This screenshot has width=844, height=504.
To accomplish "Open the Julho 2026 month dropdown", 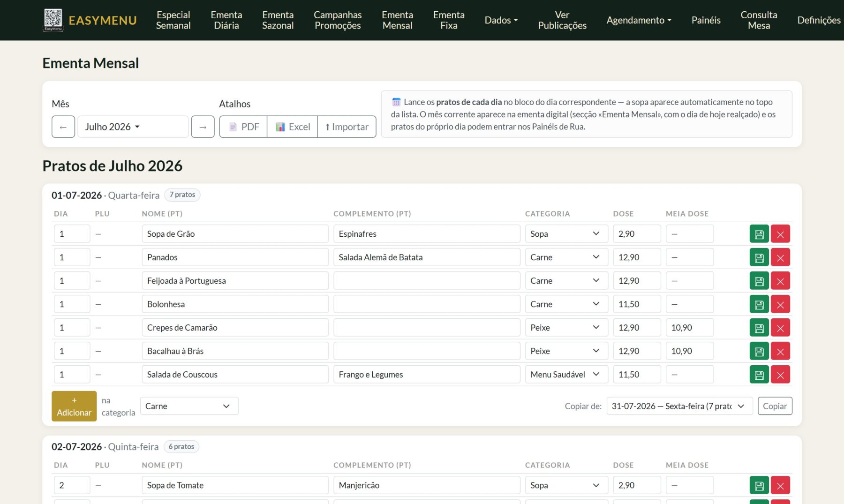I will click(x=133, y=127).
